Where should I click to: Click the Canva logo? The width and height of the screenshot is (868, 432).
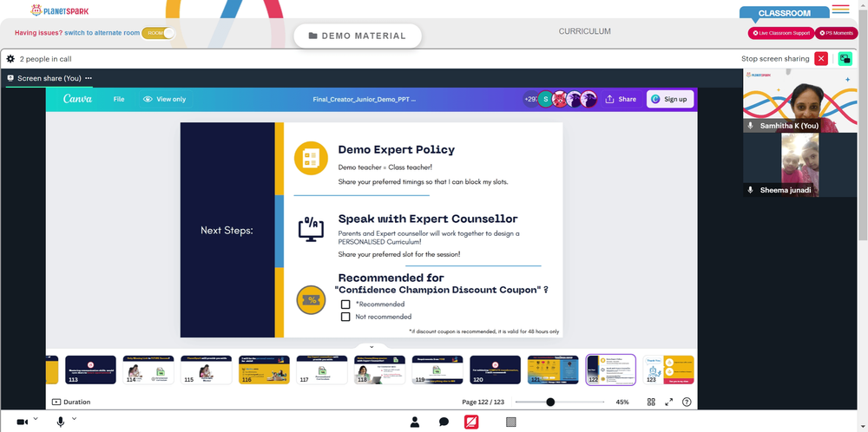pos(77,99)
